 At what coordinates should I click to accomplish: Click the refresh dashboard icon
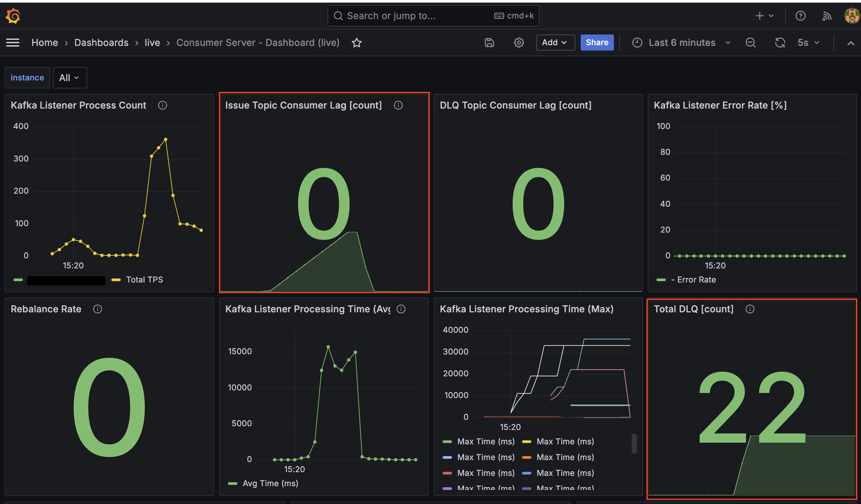[780, 43]
